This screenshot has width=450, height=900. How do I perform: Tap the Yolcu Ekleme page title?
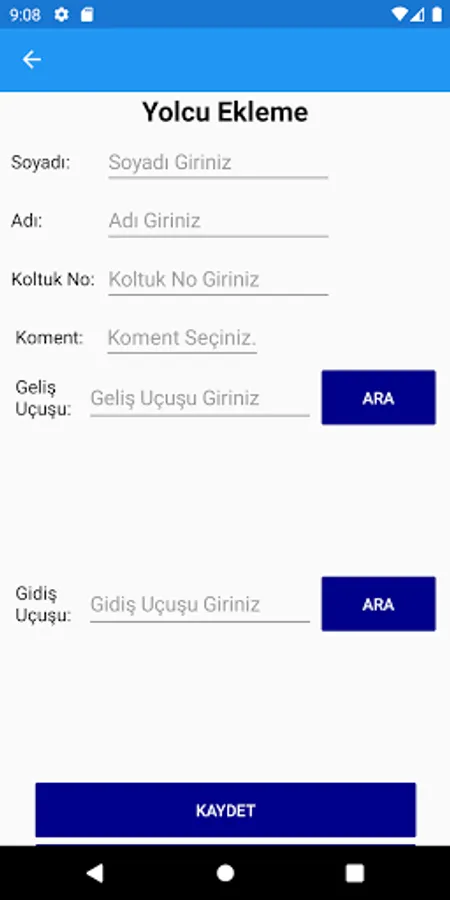pyautogui.click(x=225, y=112)
